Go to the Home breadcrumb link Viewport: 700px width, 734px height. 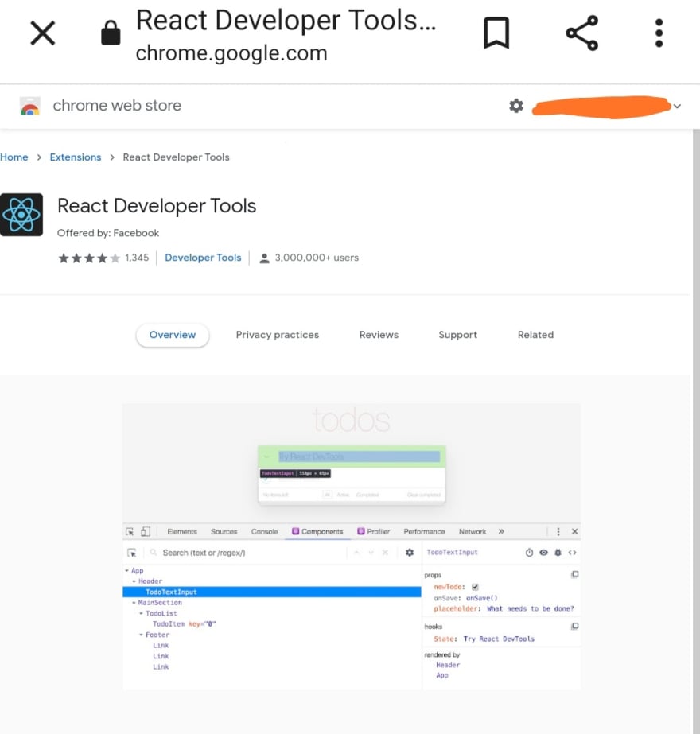pos(14,157)
